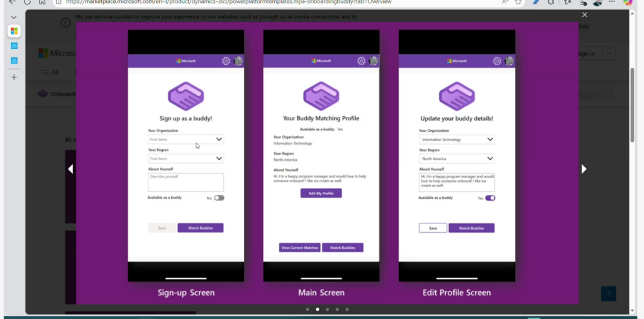Jump to the first gallery pagination dot
The height and width of the screenshot is (319, 644).
[308, 309]
